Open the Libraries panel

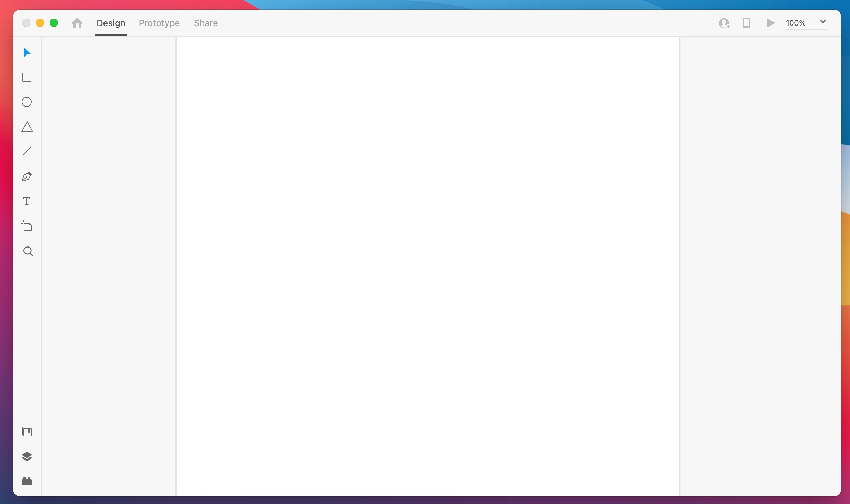tap(27, 432)
